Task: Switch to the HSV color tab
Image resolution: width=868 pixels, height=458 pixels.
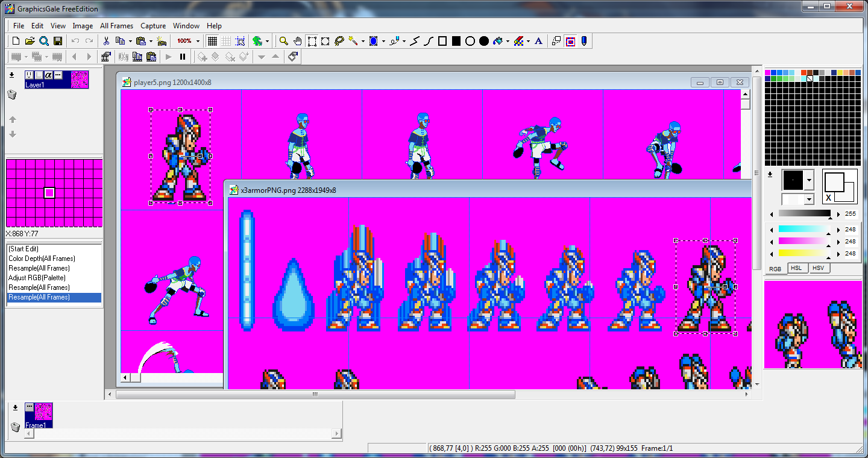Action: point(818,268)
